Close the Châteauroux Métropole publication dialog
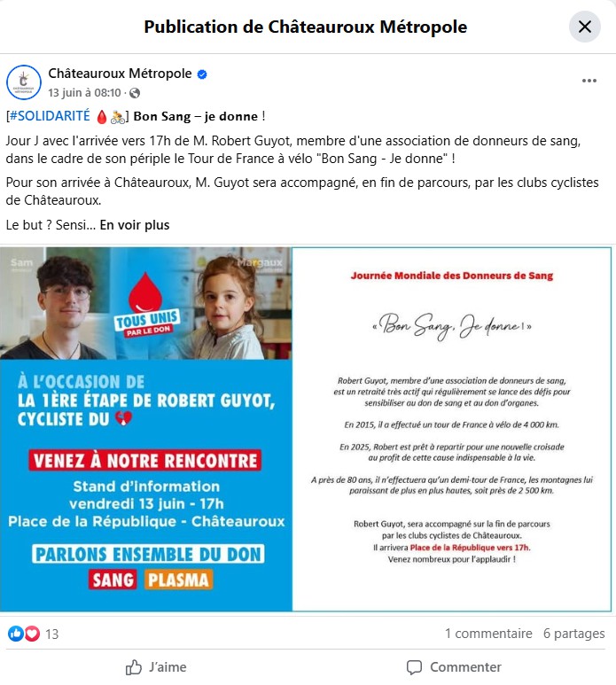Image resolution: width=616 pixels, height=685 pixels. click(x=585, y=27)
